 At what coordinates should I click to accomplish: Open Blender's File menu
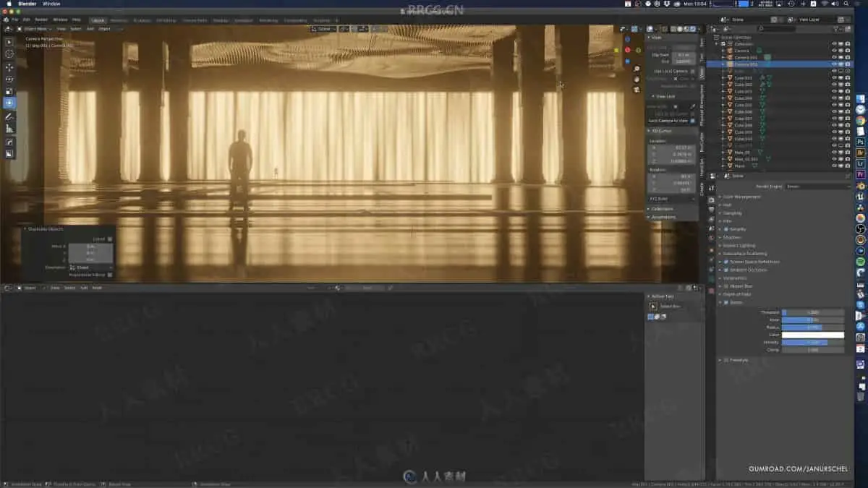(14, 20)
